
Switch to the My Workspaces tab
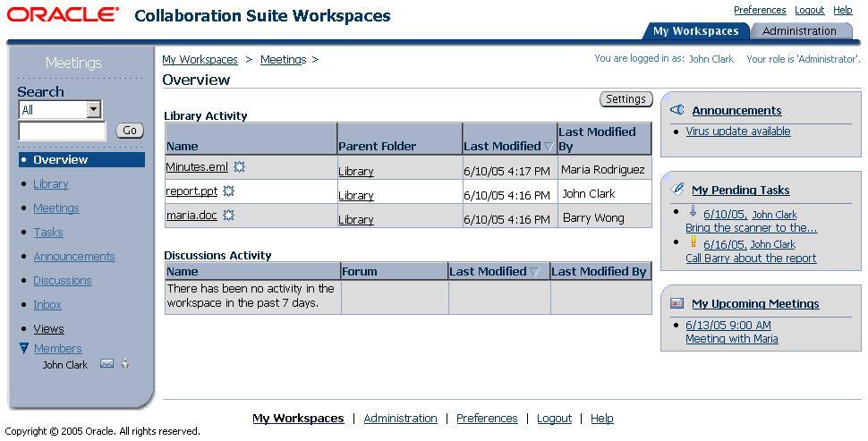click(696, 31)
